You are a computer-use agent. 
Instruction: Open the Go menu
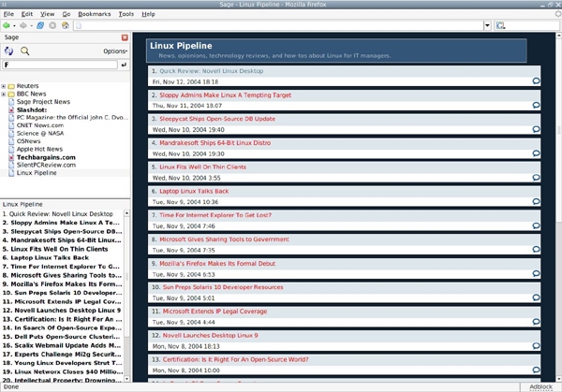(x=67, y=14)
